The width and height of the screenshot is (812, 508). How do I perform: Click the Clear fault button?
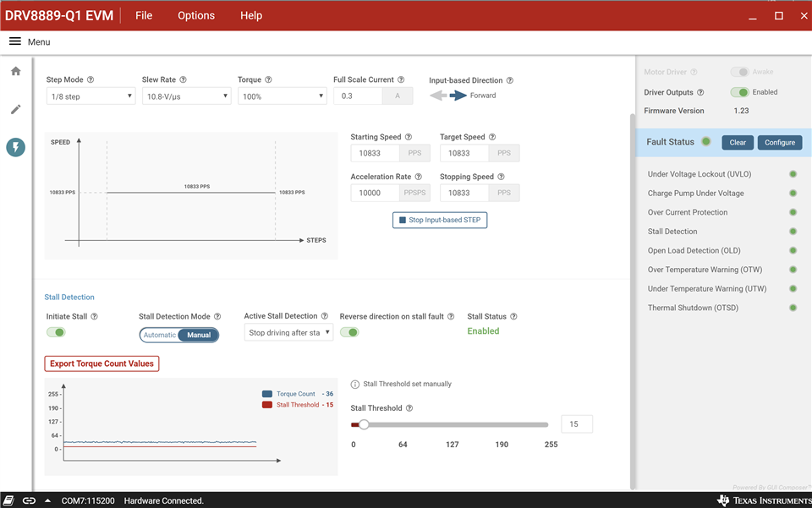[738, 143]
